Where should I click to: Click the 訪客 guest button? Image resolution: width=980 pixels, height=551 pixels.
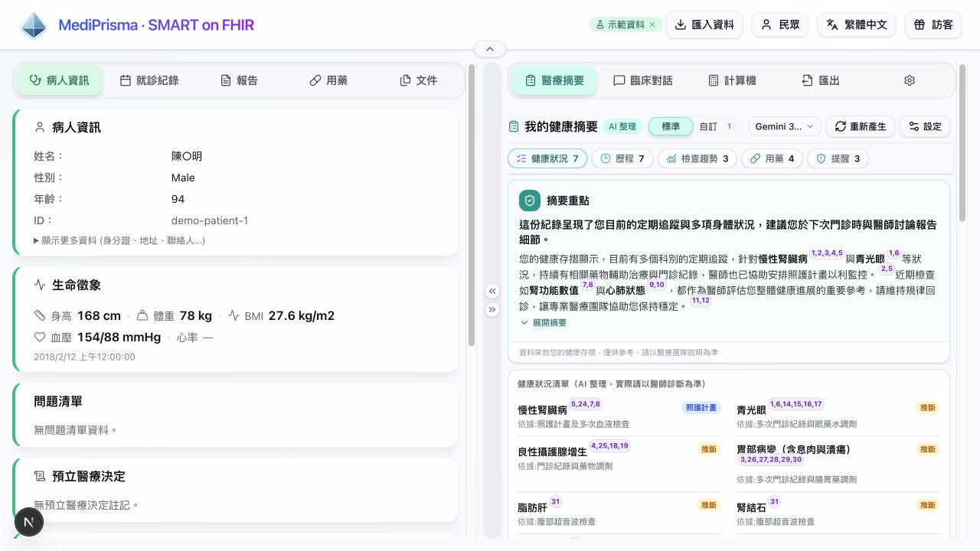(933, 24)
